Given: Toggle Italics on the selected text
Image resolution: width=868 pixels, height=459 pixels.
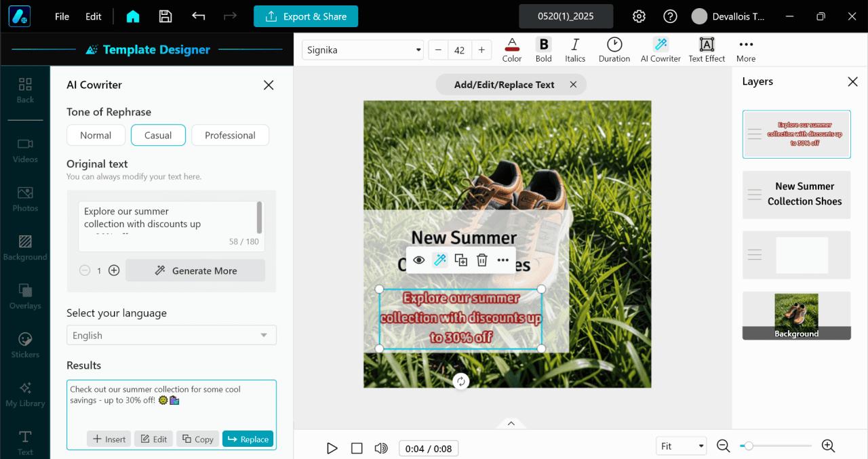Looking at the screenshot, I should tap(574, 47).
